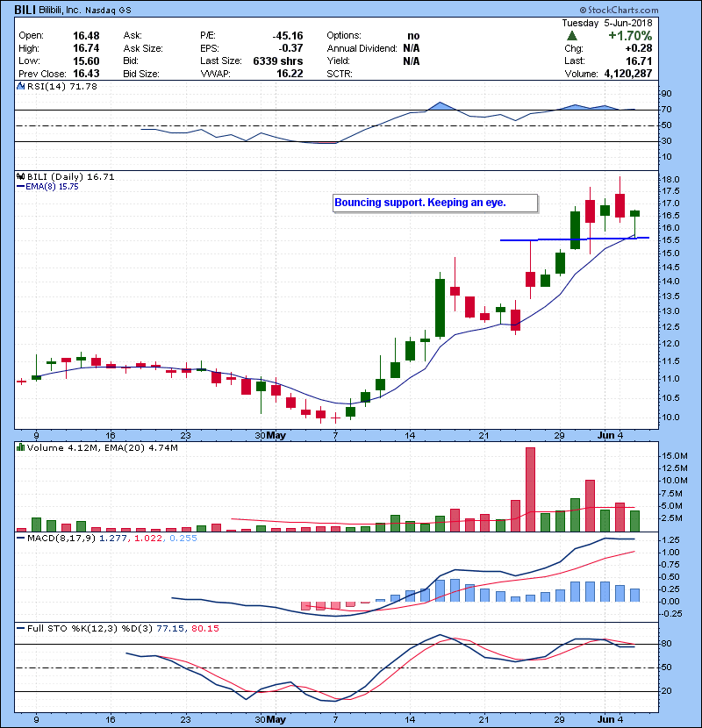Click the 18.0 price axis label
Image resolution: width=702 pixels, height=728 pixels.
(x=670, y=180)
